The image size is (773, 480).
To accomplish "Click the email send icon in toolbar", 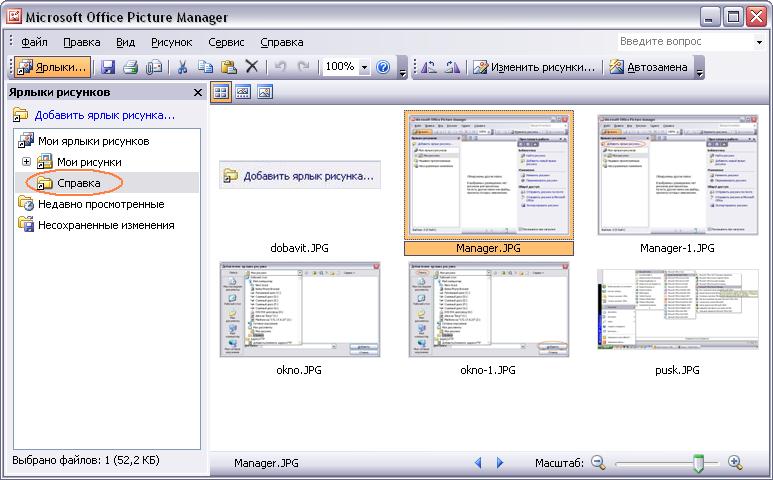I will [154, 67].
